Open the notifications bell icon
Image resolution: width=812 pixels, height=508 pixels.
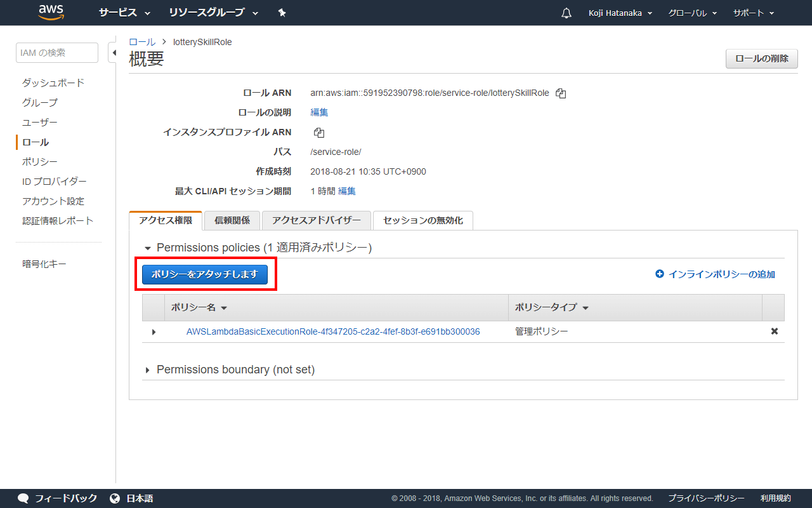[x=566, y=13]
